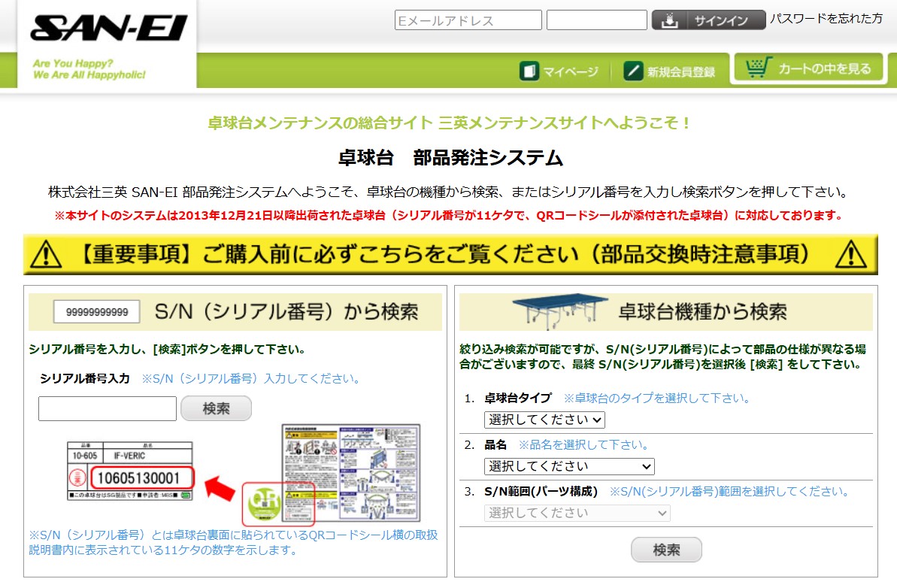Click the ※品名を選択して下さい hint
The image size is (897, 588).
click(583, 444)
